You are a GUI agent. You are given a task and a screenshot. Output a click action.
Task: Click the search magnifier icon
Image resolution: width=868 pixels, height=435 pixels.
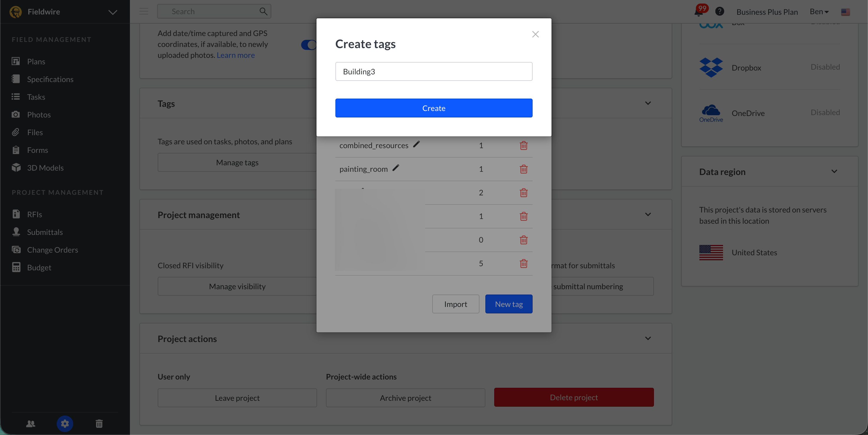click(x=263, y=12)
